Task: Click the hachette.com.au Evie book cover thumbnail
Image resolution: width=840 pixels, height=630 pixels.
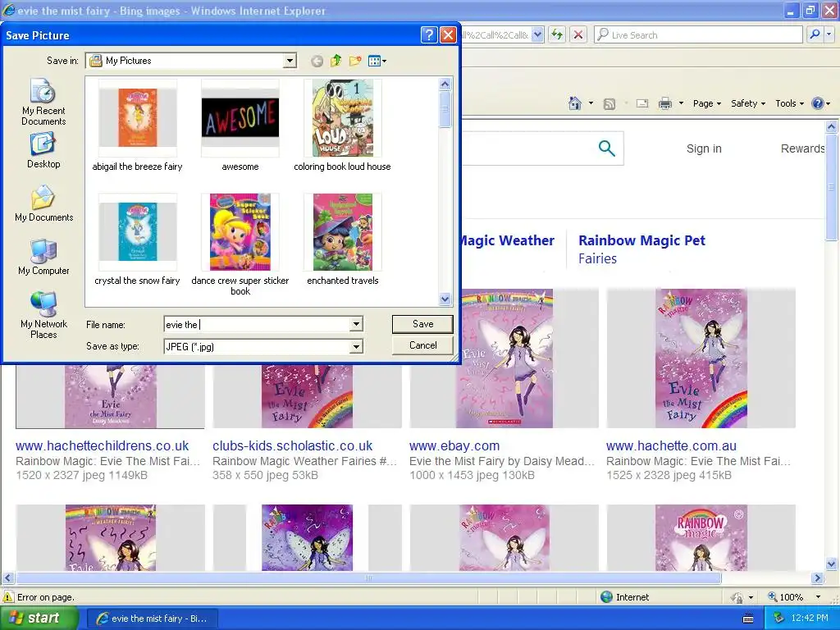Action: pyautogui.click(x=701, y=358)
